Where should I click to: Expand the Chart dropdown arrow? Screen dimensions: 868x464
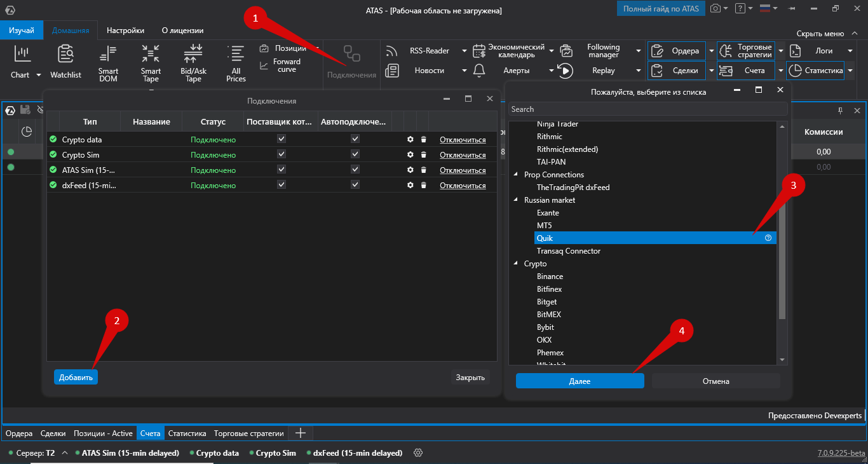(x=38, y=75)
